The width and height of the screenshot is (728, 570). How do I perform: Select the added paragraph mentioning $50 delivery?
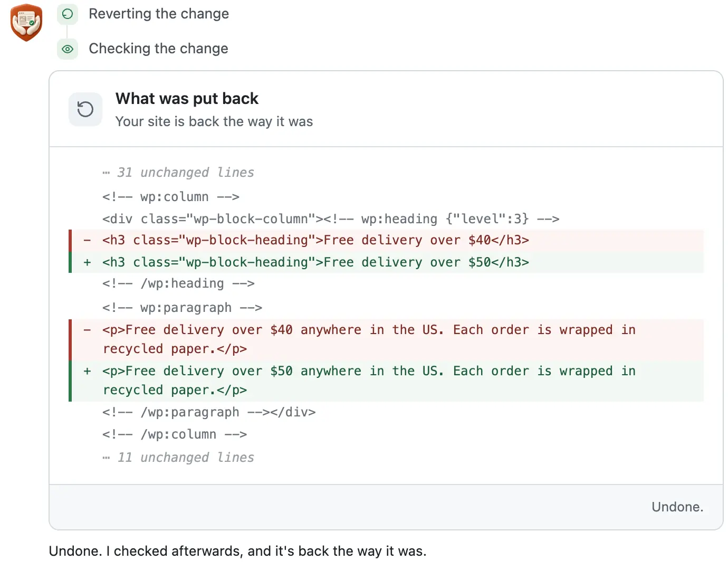point(386,381)
